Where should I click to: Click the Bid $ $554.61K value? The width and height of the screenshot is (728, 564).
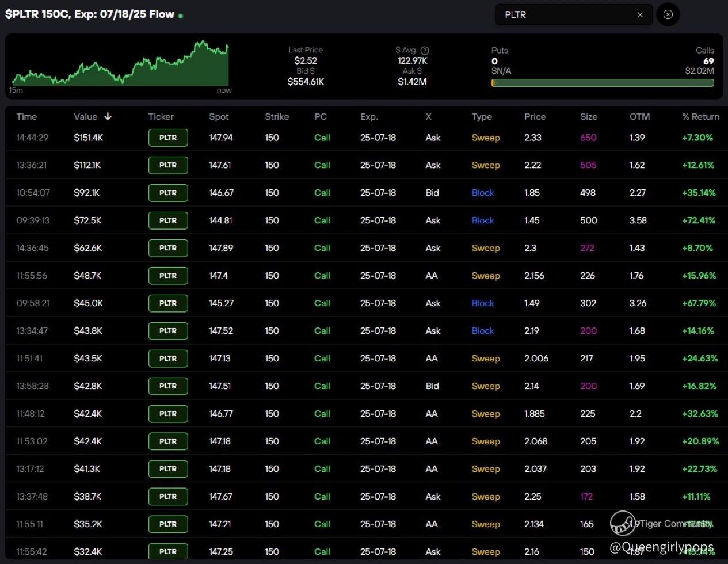pyautogui.click(x=306, y=82)
